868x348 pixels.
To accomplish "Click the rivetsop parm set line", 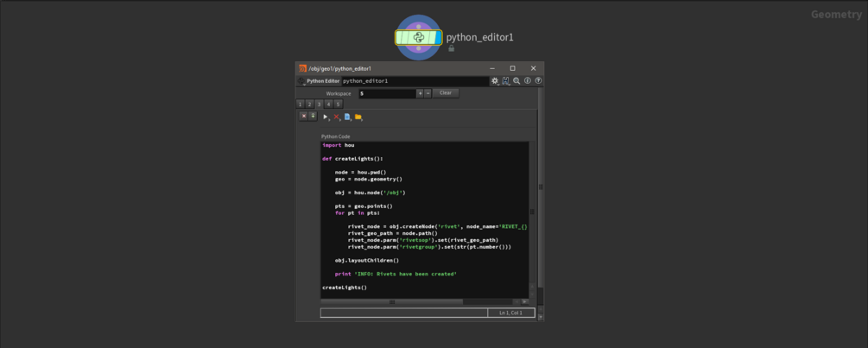I will tap(423, 240).
